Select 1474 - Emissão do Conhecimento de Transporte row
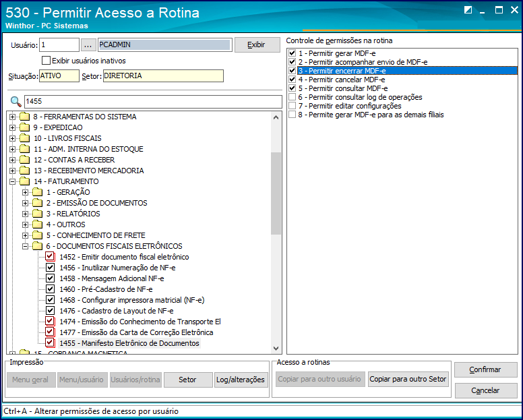The width and height of the screenshot is (523, 420). coord(140,322)
